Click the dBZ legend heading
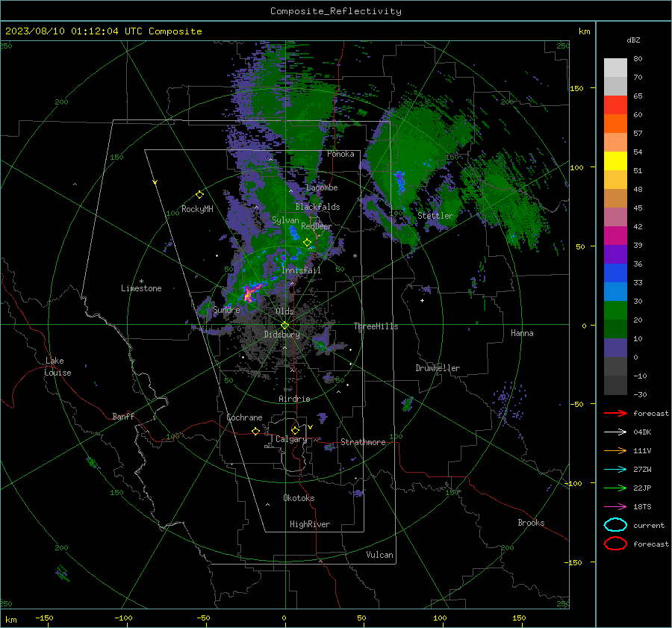The width and height of the screenshot is (672, 628). pyautogui.click(x=633, y=40)
